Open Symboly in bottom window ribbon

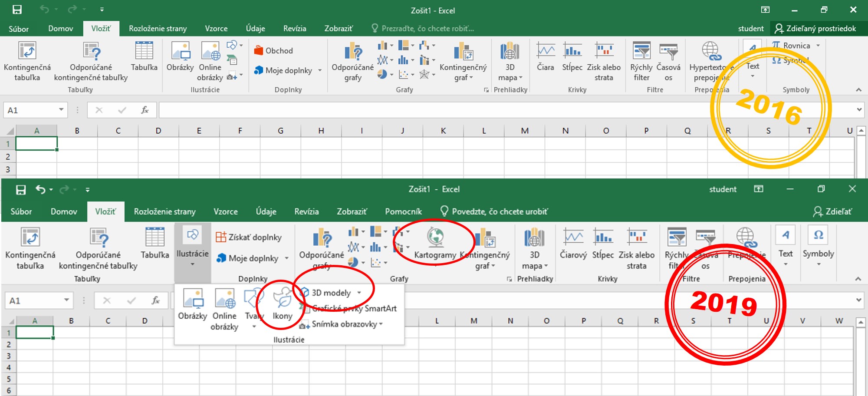click(819, 245)
